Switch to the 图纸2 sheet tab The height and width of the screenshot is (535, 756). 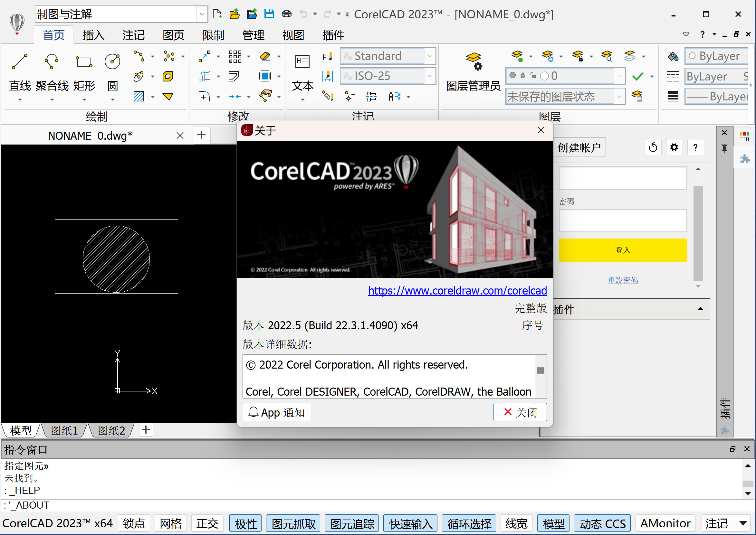111,430
